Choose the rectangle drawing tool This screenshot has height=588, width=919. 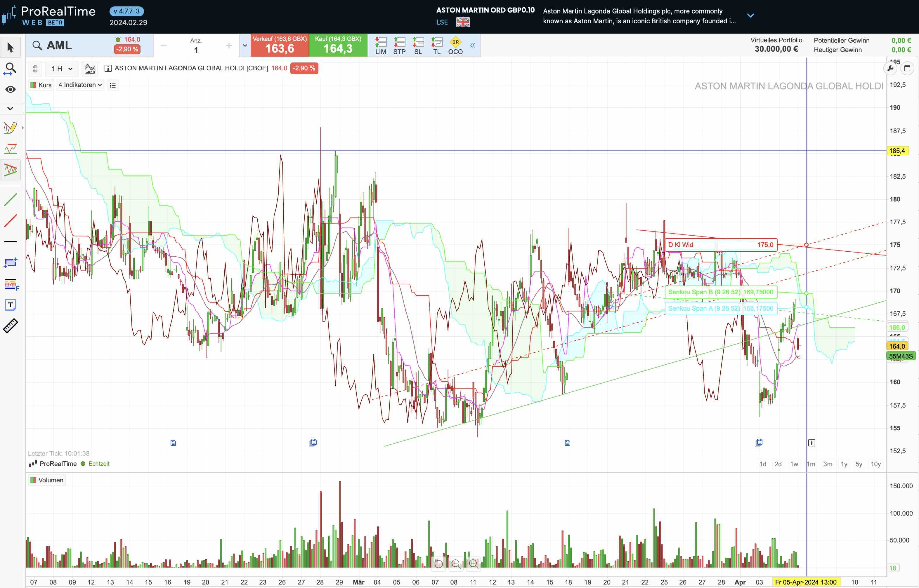(10, 263)
